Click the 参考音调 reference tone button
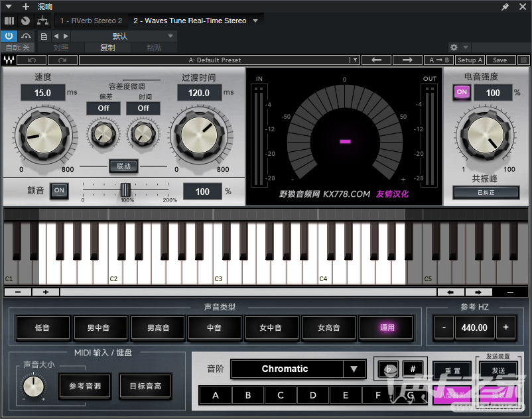Image resolution: width=532 pixels, height=419 pixels. pyautogui.click(x=85, y=386)
